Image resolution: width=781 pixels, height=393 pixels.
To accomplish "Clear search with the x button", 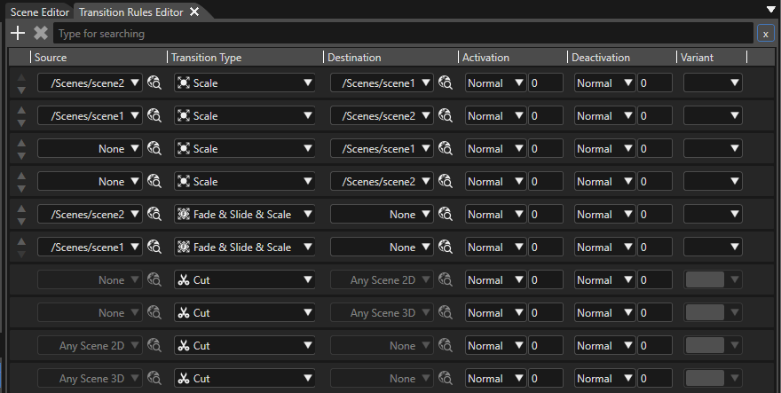I will [x=766, y=34].
